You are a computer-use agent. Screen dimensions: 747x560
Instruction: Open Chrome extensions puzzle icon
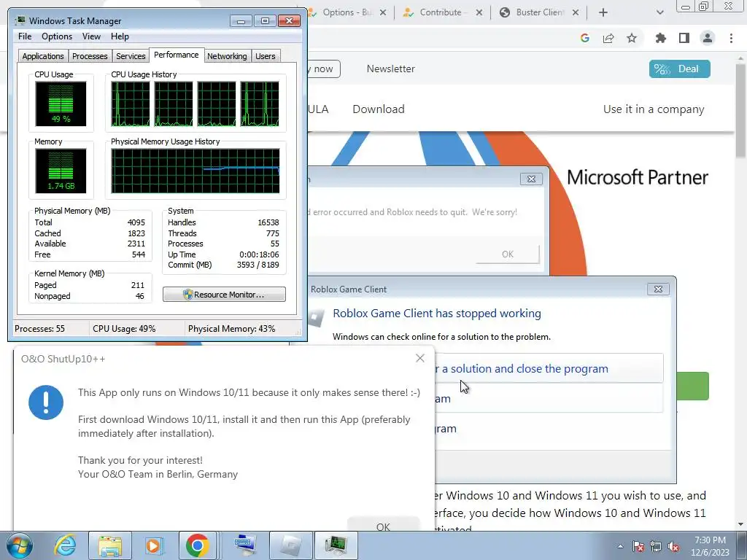pyautogui.click(x=660, y=39)
